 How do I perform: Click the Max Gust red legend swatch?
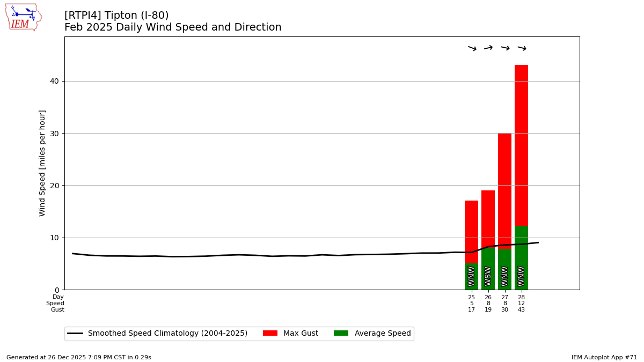[270, 334]
